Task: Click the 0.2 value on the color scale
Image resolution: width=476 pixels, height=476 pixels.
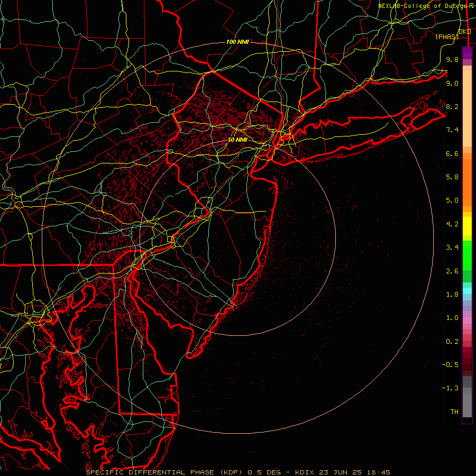Action: pos(452,342)
